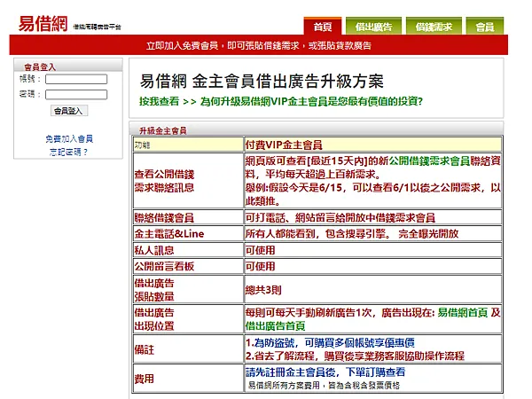
Task: Click the 功能 header cell
Action: pyautogui.click(x=188, y=145)
